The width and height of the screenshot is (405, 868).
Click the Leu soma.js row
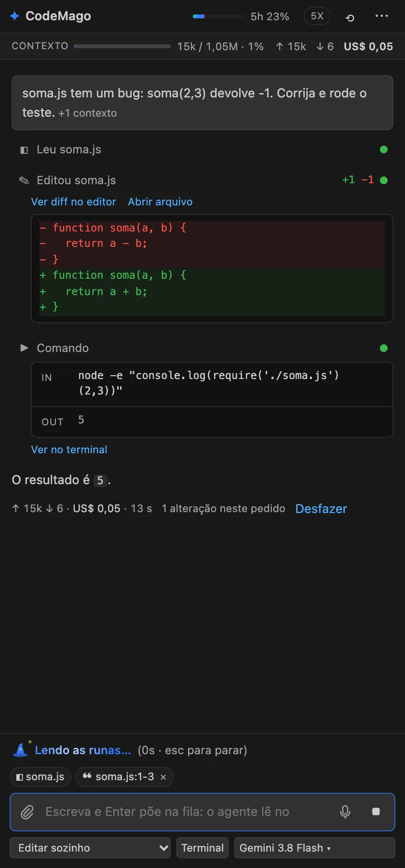click(202, 149)
